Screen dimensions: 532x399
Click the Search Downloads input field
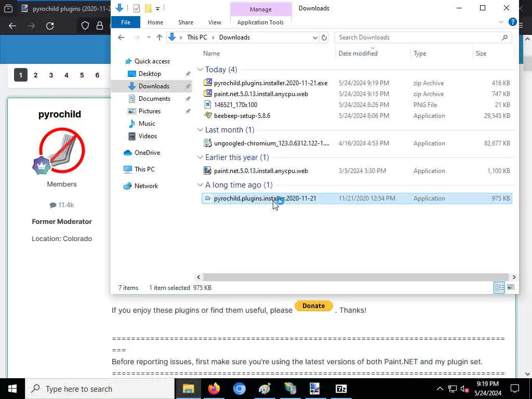(x=419, y=37)
